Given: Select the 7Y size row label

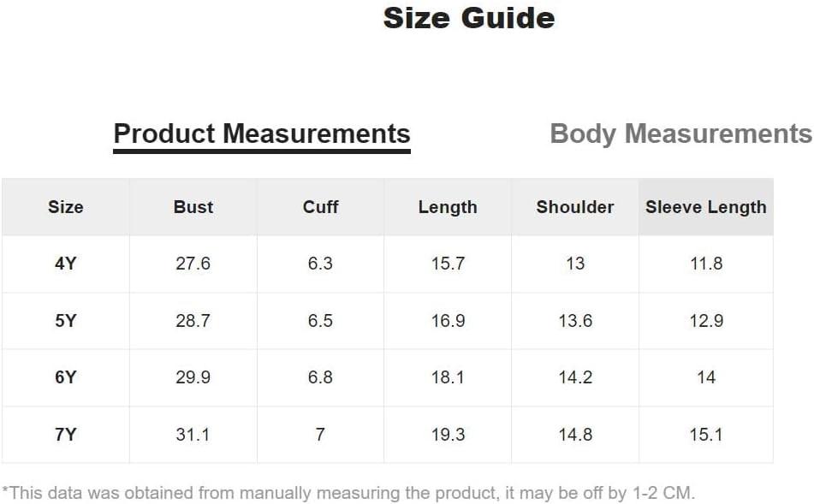Looking at the screenshot, I should pos(65,435).
